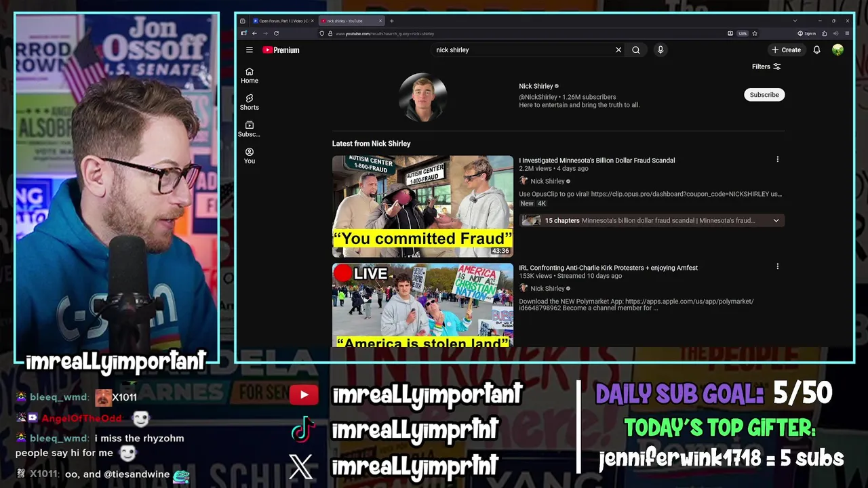This screenshot has width=868, height=488.
Task: Click the 43:36 duration label
Action: coord(500,251)
